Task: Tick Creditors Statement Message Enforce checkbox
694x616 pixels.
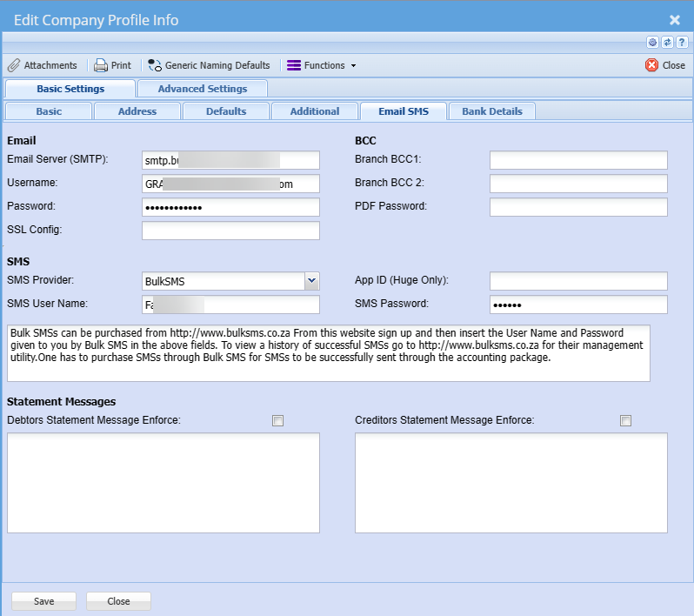Action: tap(625, 421)
